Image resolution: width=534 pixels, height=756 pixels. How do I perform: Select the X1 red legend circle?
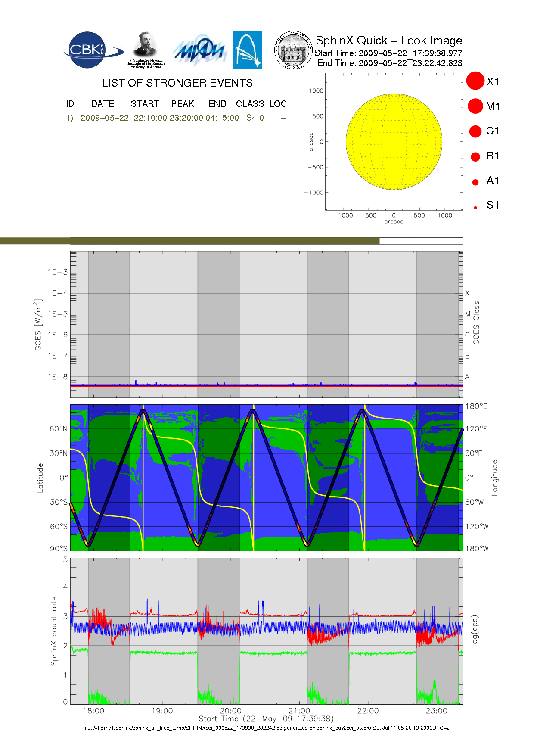click(475, 81)
